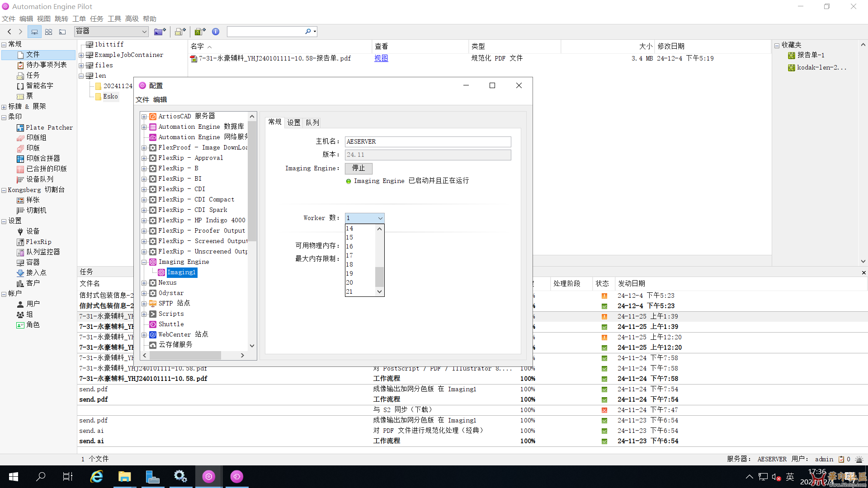
Task: Open 接入点 in the sidebar
Action: pos(36,272)
